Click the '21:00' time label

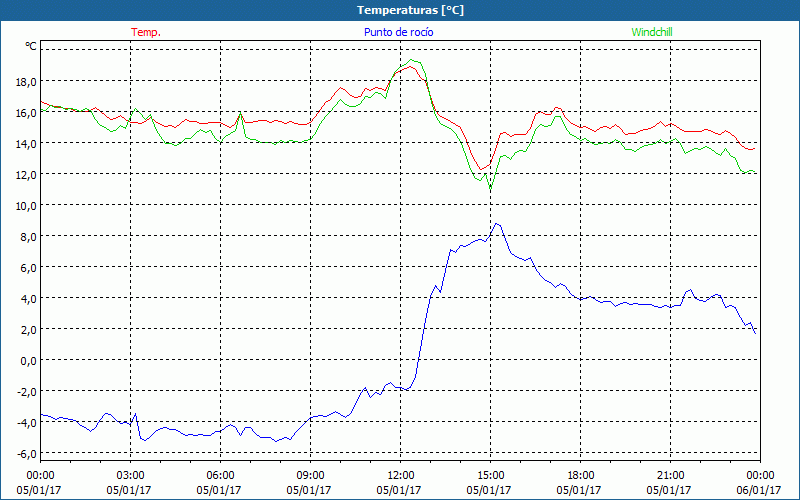point(670,475)
